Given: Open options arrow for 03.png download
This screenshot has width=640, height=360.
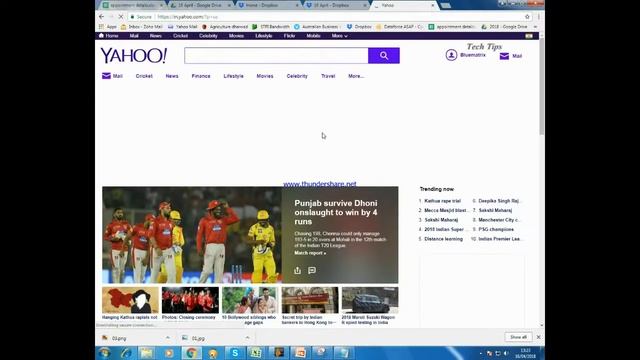Looking at the screenshot, I should click(168, 338).
